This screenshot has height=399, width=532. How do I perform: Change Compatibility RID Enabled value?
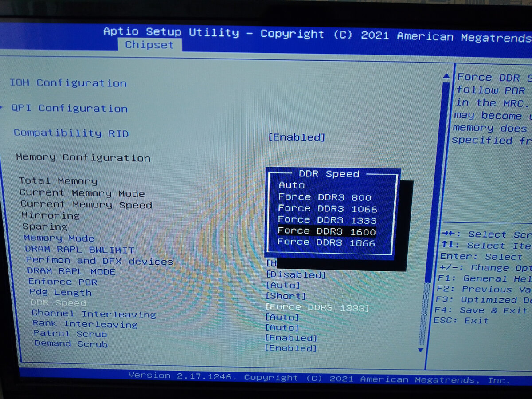point(297,137)
